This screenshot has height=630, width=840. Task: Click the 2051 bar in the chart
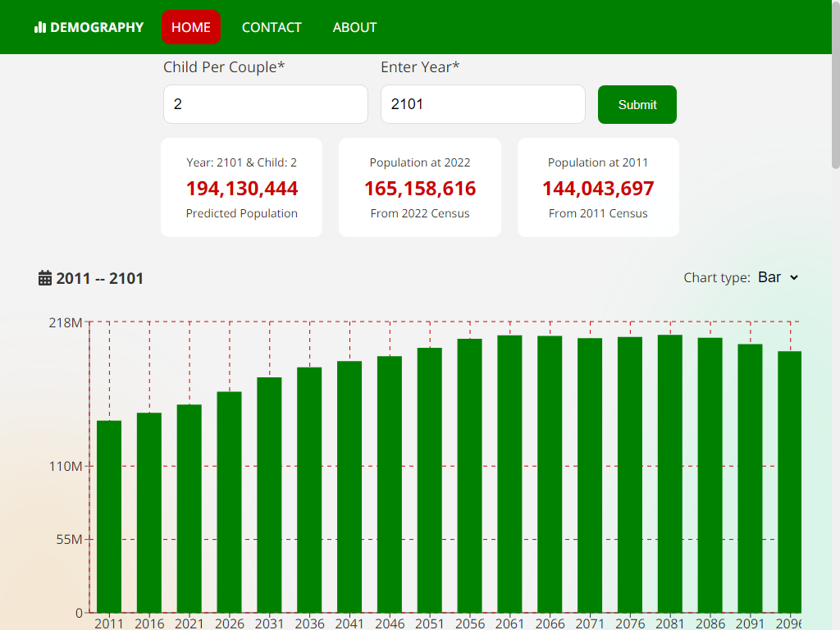point(430,480)
